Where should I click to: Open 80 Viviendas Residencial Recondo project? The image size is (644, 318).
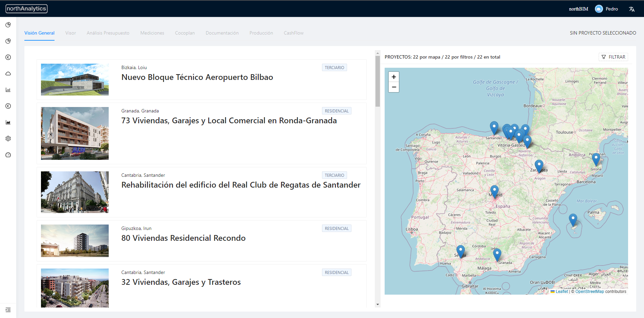click(184, 238)
